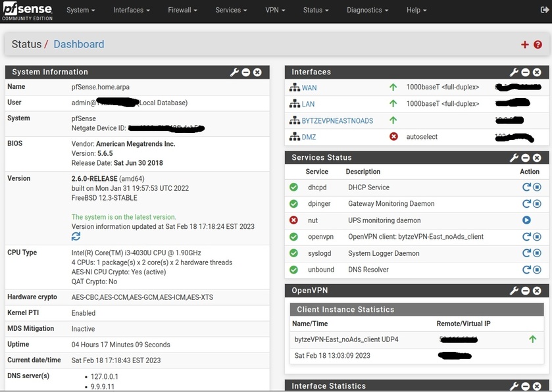
Task: Open Interface Statistics widget settings wrench
Action: click(x=514, y=386)
